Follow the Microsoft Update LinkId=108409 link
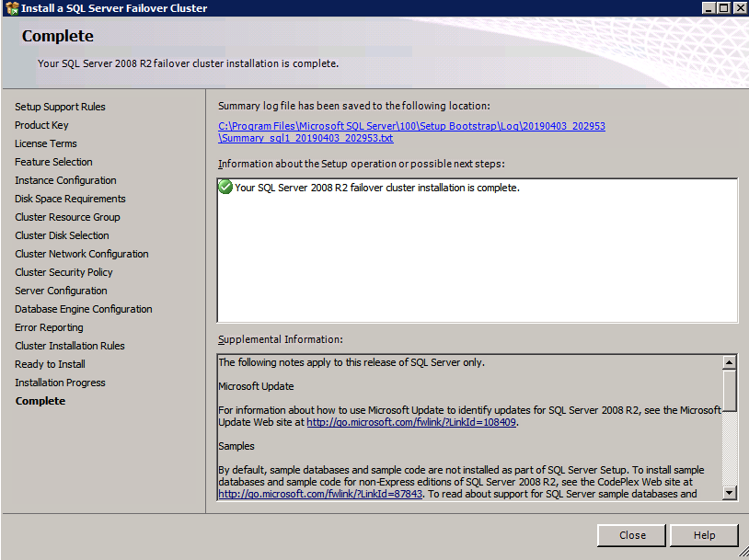 coord(410,422)
